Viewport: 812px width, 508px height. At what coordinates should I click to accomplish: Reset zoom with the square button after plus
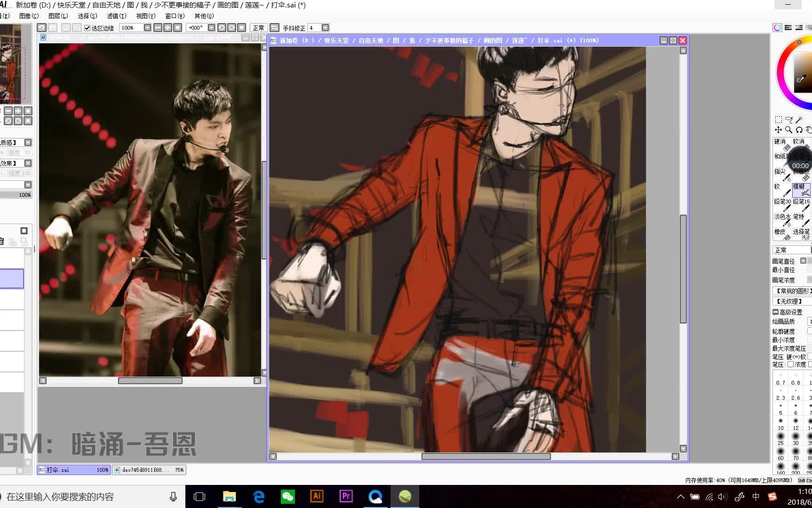[177, 28]
